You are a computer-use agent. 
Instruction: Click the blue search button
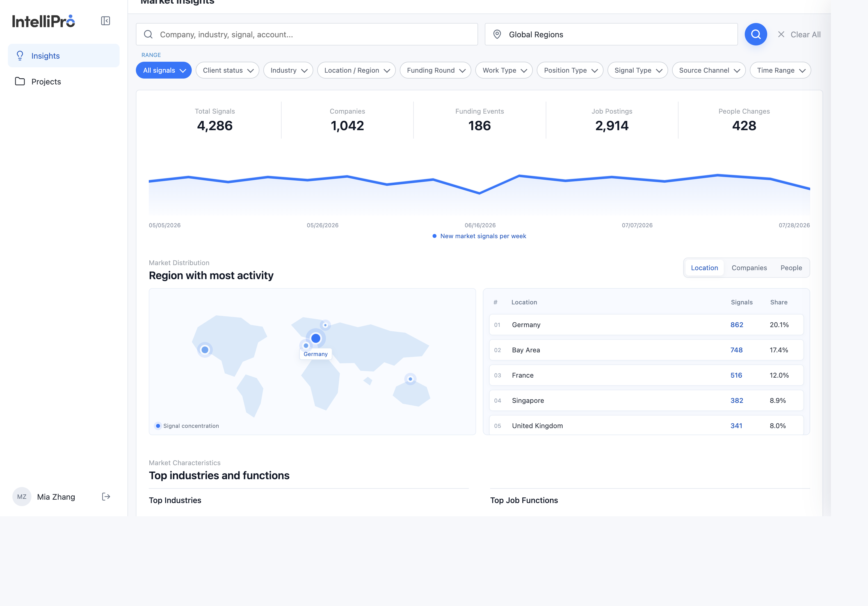756,35
